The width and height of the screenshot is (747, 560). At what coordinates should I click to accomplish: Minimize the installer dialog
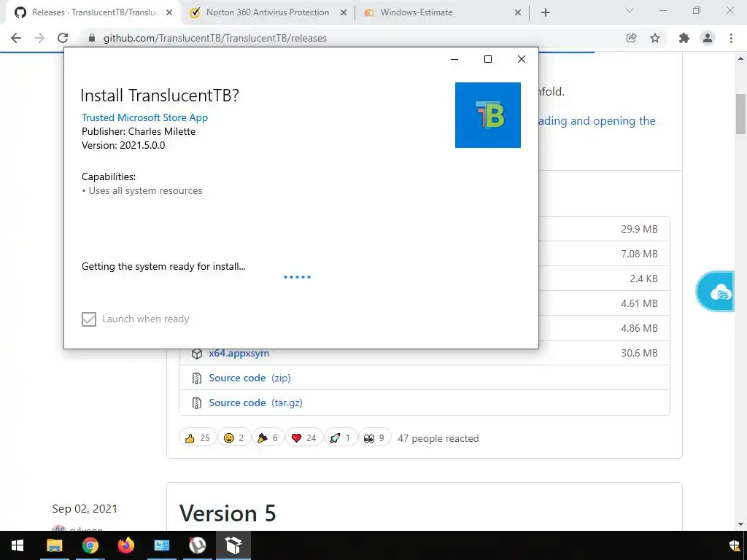pyautogui.click(x=454, y=59)
